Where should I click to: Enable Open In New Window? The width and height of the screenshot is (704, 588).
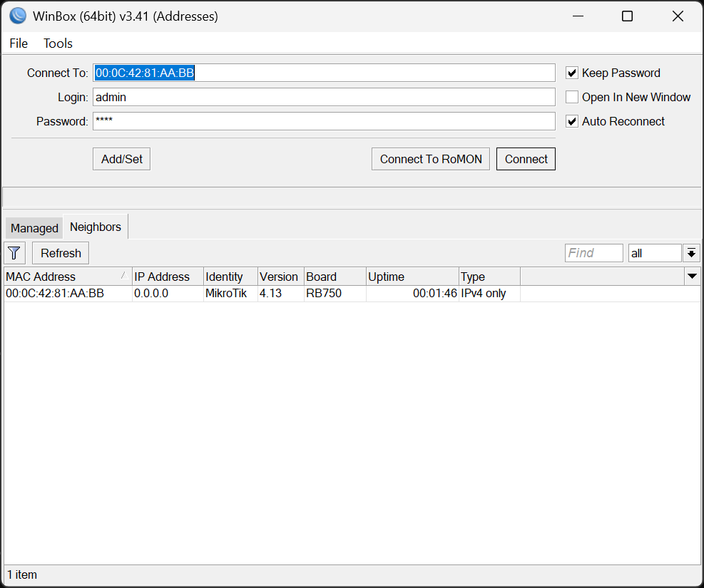tap(571, 97)
